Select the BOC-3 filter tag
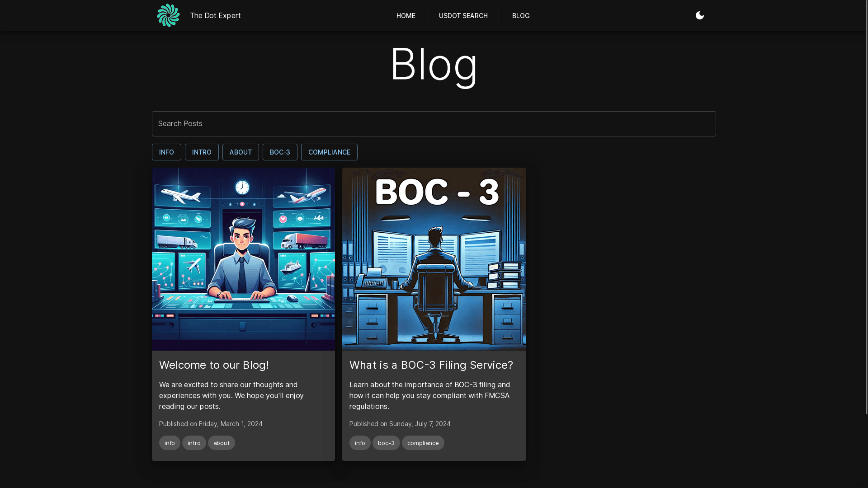This screenshot has width=868, height=488. point(280,152)
